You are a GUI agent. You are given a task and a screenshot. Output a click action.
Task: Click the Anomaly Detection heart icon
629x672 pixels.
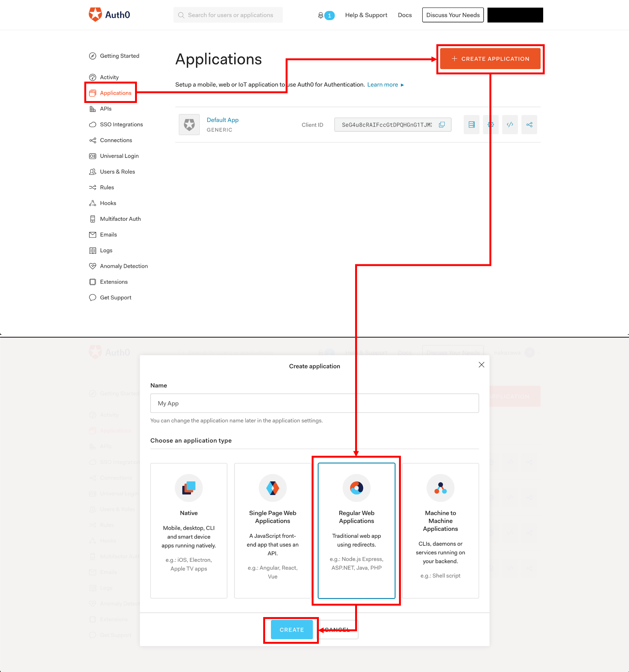92,266
